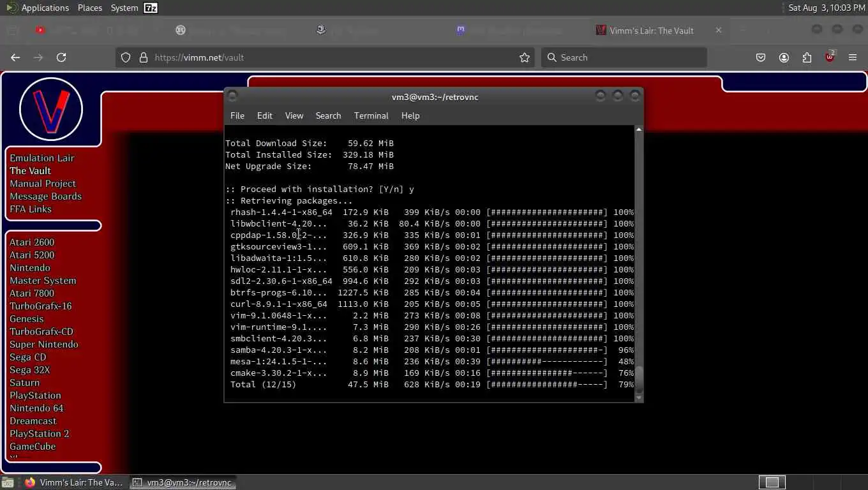The height and width of the screenshot is (490, 868).
Task: Open the Saturn link
Action: click(x=24, y=382)
